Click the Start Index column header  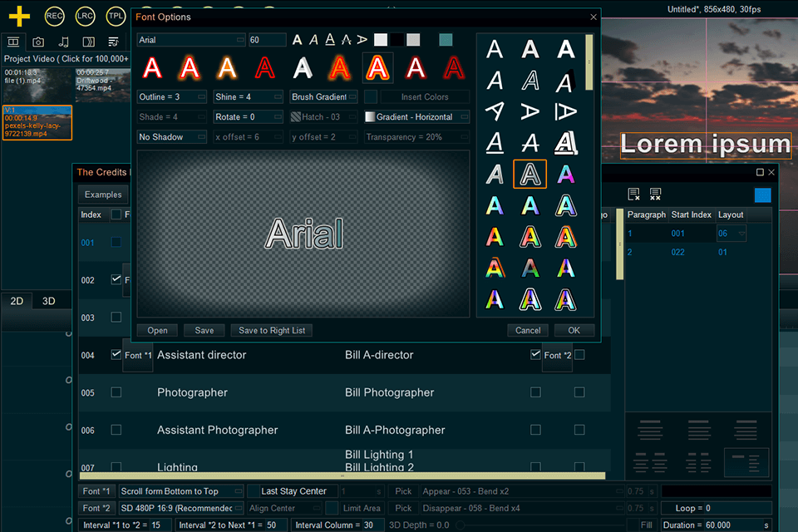point(691,214)
